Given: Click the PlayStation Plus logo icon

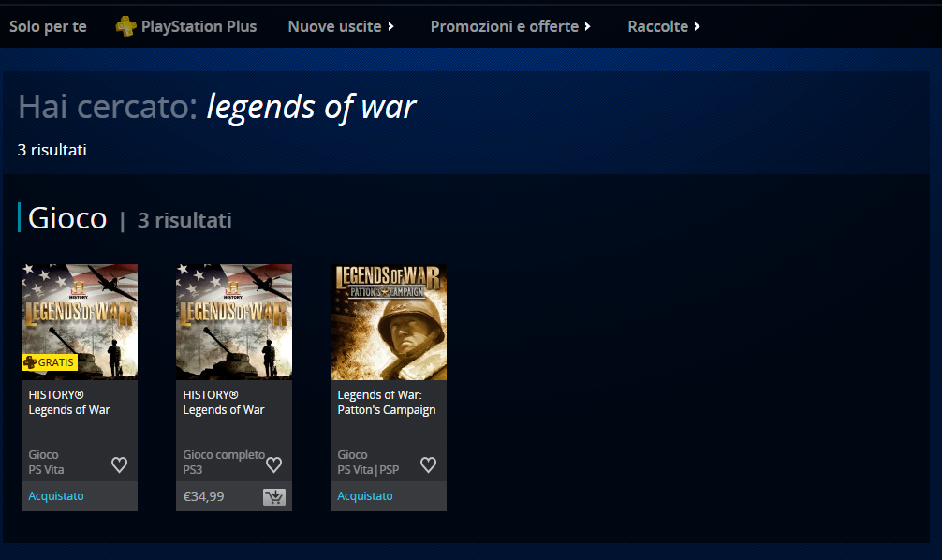Looking at the screenshot, I should [125, 26].
